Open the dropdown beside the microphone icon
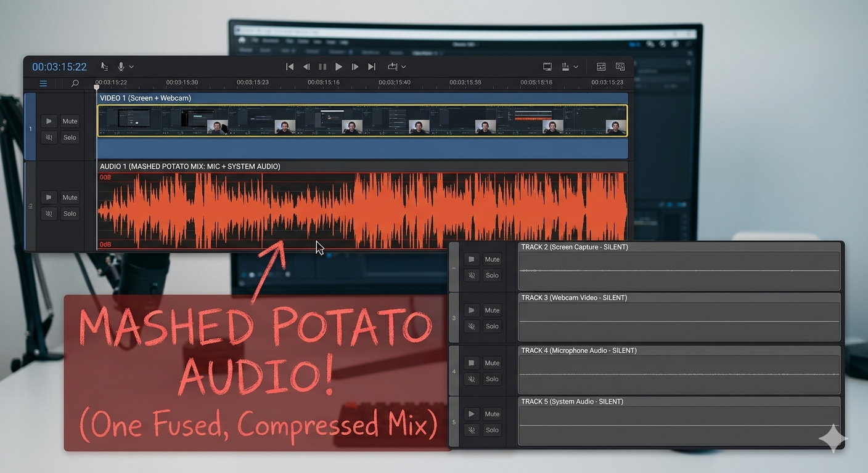Viewport: 868px width, 473px height. tap(131, 67)
